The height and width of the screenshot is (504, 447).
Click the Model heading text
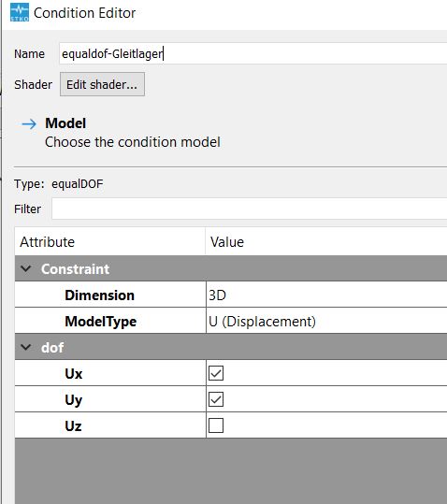65,123
